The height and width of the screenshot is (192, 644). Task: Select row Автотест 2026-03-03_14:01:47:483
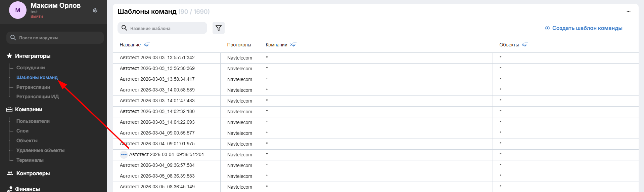click(376, 101)
